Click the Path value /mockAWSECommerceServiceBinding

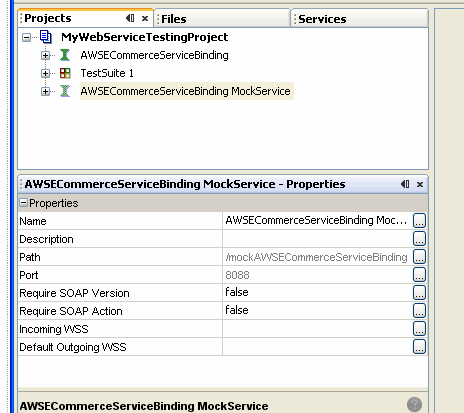point(317,257)
